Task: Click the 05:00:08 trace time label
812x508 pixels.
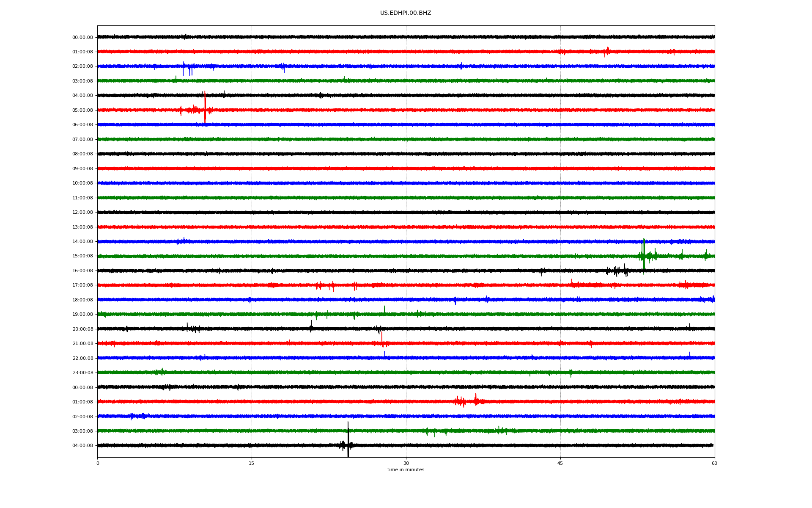Action: (x=82, y=110)
